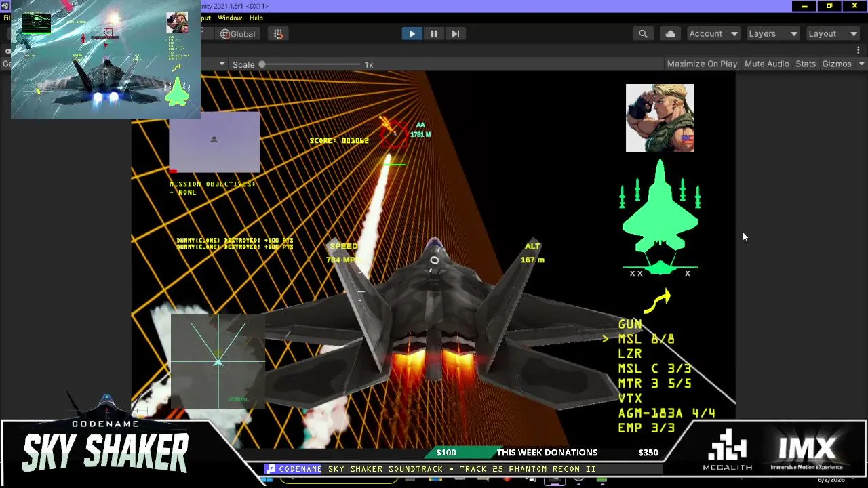
Task: Click the Game view Scale slider handle
Action: coord(262,64)
